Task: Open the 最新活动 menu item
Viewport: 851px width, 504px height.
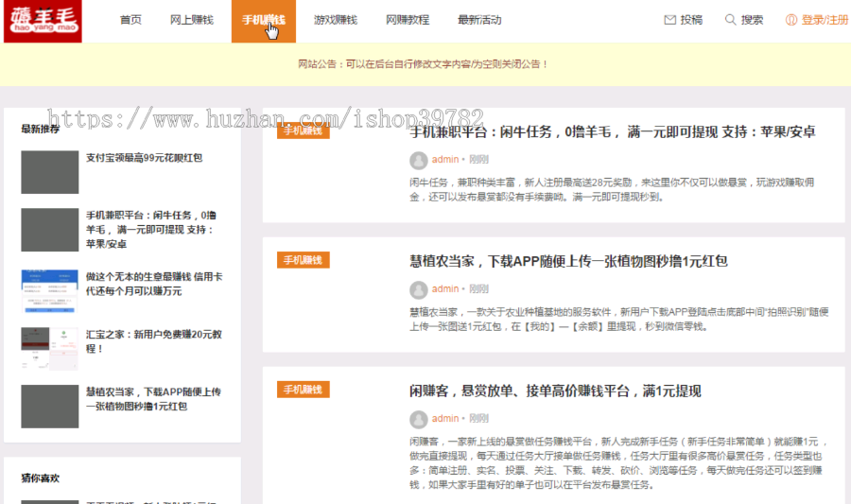Action: [479, 20]
